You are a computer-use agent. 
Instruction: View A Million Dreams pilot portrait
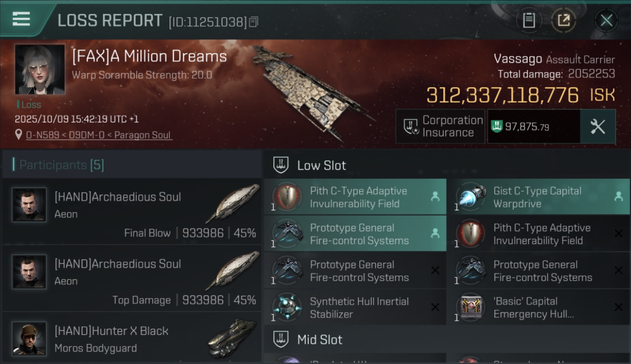(x=40, y=69)
